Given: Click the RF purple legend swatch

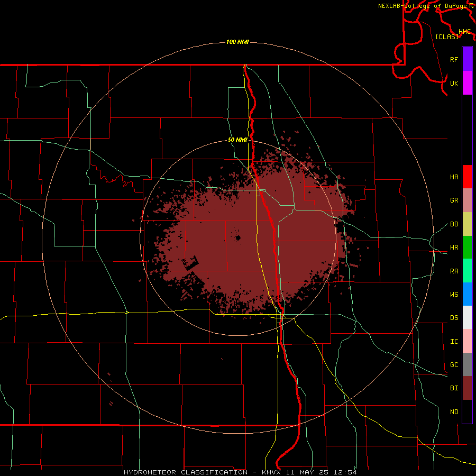Looking at the screenshot, I should (x=467, y=59).
